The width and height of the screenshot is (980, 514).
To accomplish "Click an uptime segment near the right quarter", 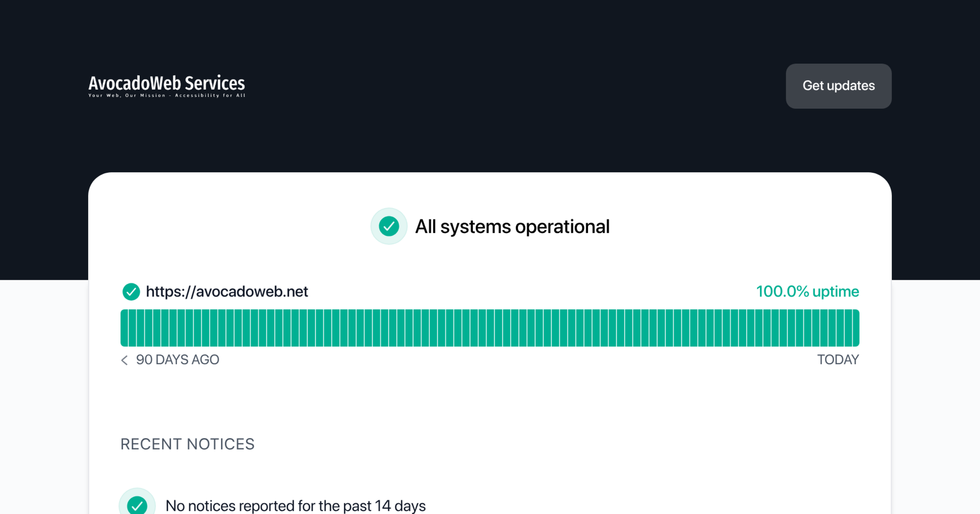I will tap(677, 328).
